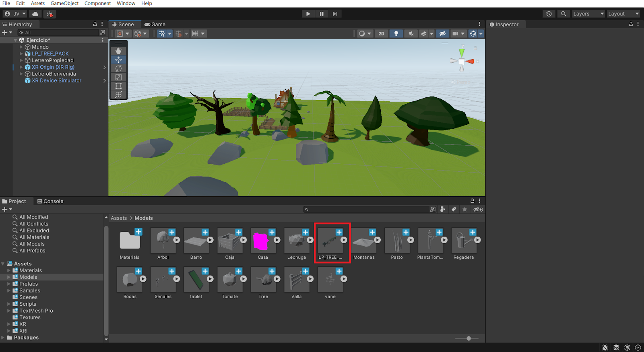Open the Textures folder
The width and height of the screenshot is (644, 352).
click(30, 317)
